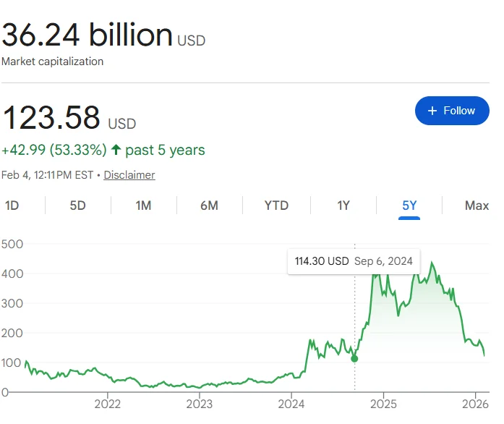Select the YTD tab
The image size is (504, 424).
tap(276, 205)
